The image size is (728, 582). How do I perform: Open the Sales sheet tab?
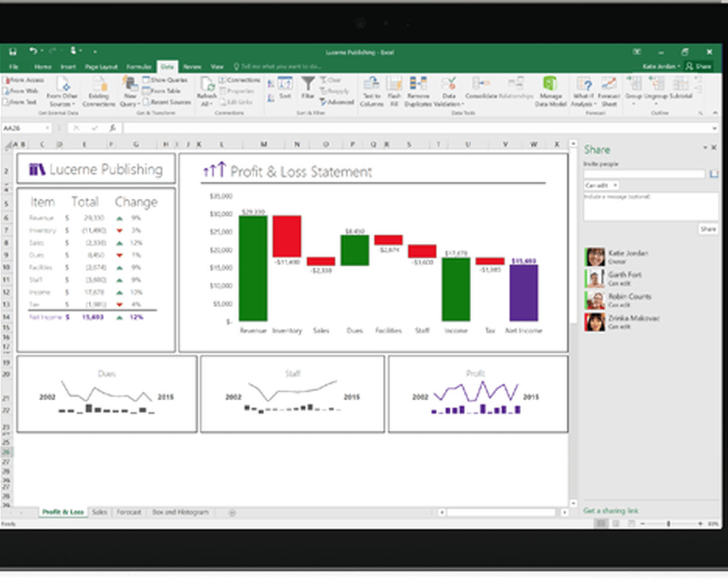100,512
